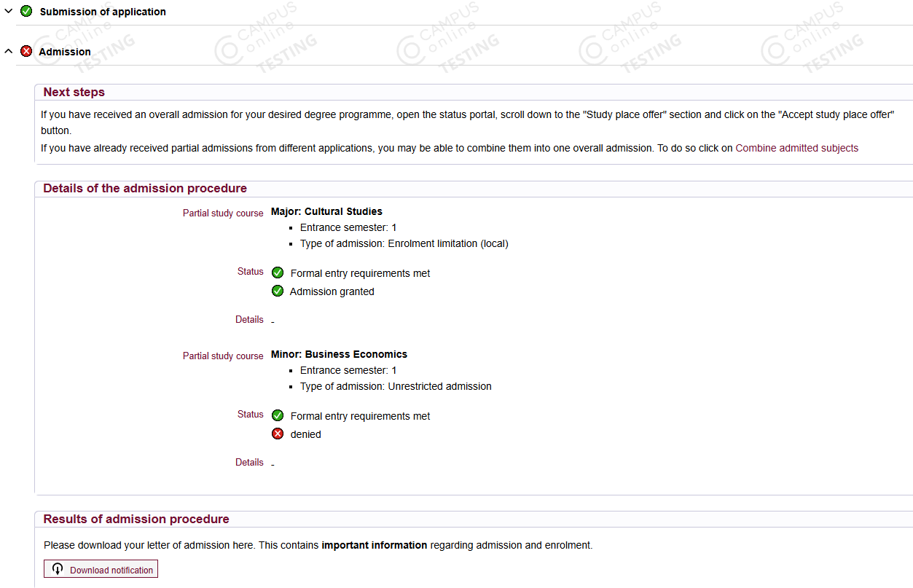The height and width of the screenshot is (588, 913).
Task: Open the Combine admitted subjects link
Action: pos(797,148)
